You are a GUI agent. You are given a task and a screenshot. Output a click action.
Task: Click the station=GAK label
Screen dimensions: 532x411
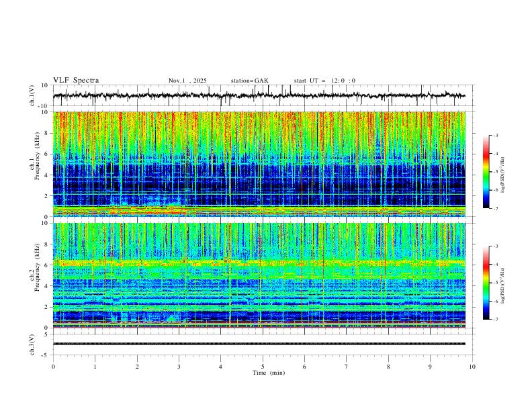point(249,81)
